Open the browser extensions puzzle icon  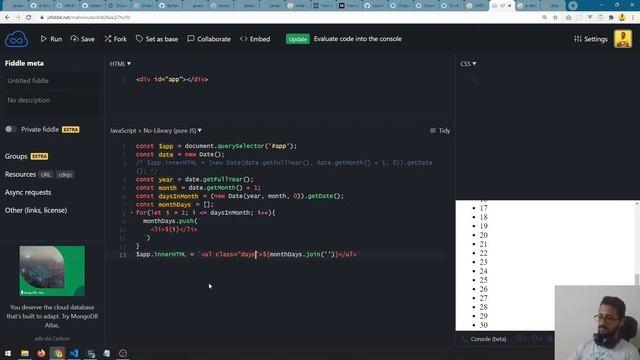pos(611,18)
